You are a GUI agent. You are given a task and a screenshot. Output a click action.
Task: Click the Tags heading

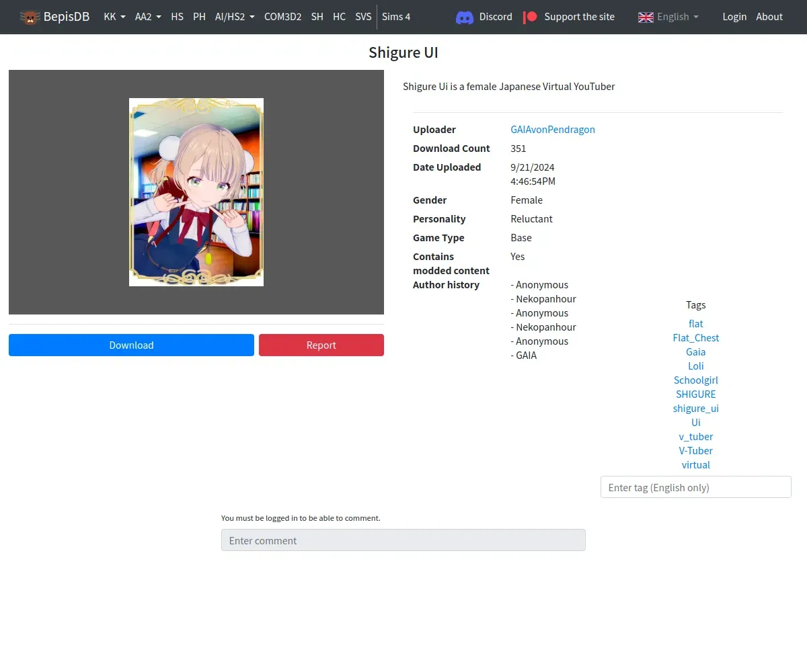pos(696,305)
